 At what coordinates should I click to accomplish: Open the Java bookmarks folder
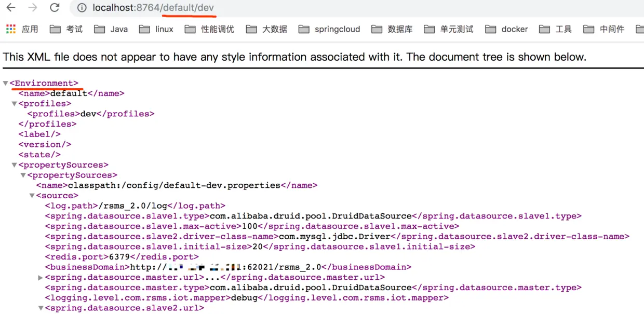[111, 29]
